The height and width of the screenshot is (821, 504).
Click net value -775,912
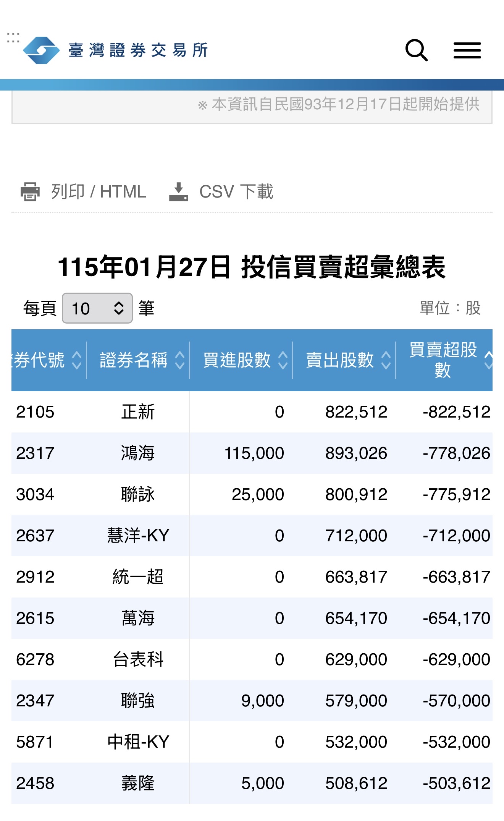(456, 494)
